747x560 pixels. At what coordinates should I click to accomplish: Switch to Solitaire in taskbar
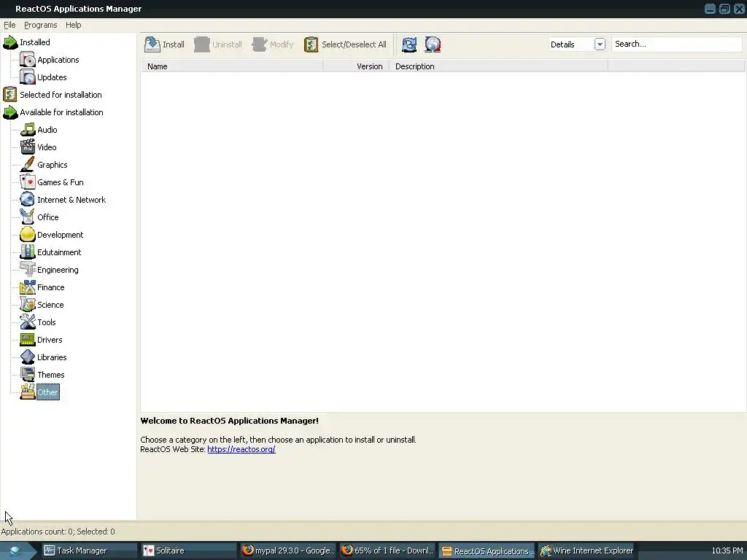(x=188, y=551)
